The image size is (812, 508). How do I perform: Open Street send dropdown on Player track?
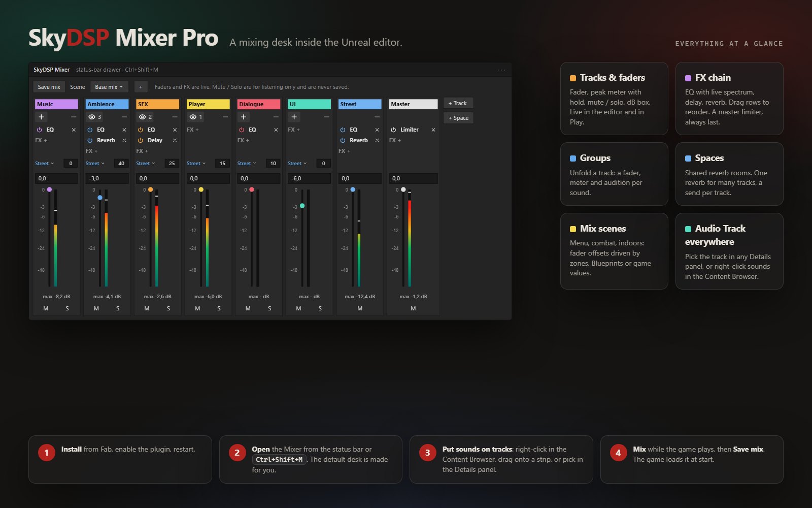(196, 164)
